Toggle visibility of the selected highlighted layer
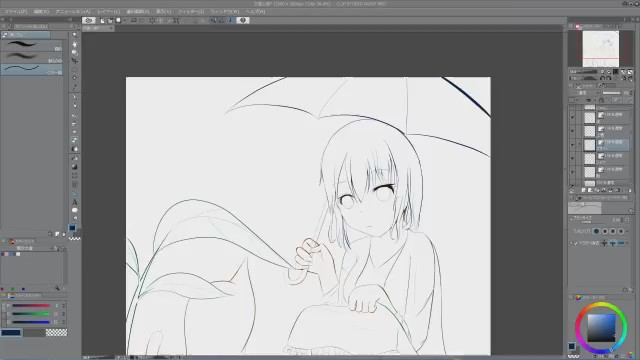The width and height of the screenshot is (640, 360). (x=572, y=145)
